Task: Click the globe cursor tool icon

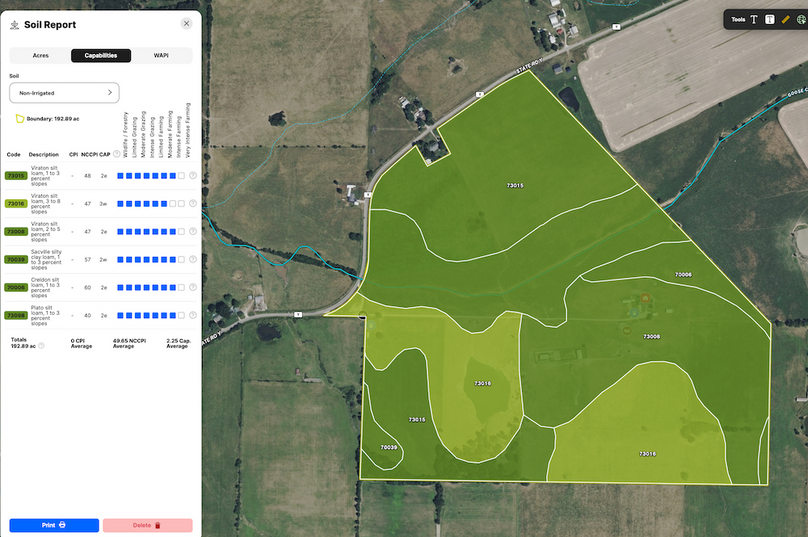Action: tap(802, 19)
